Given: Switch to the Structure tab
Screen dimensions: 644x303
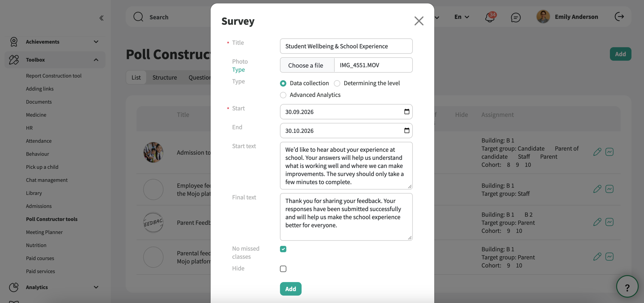Looking at the screenshot, I should [165, 77].
